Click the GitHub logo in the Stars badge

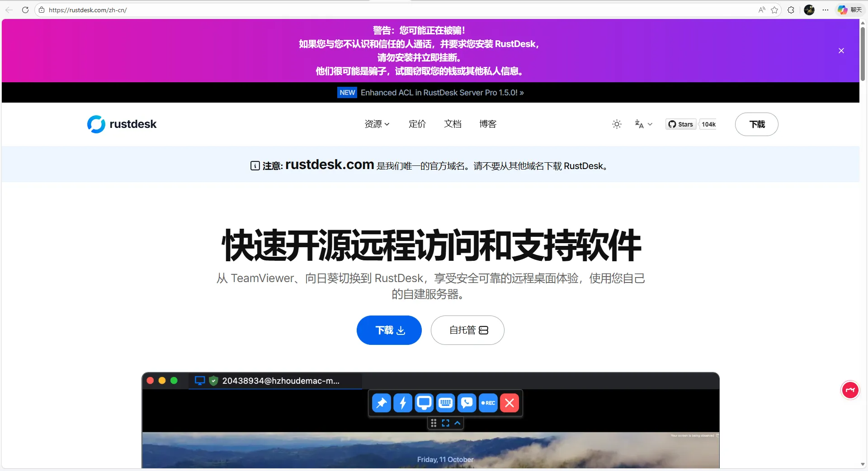coord(672,124)
